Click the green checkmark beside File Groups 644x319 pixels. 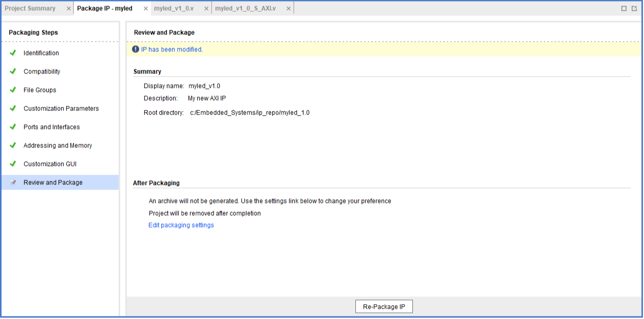click(13, 90)
